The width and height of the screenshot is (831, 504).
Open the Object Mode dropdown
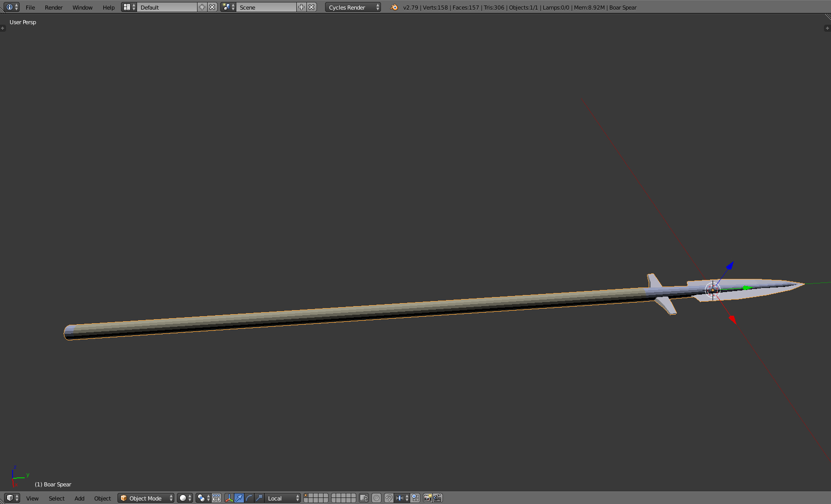146,498
